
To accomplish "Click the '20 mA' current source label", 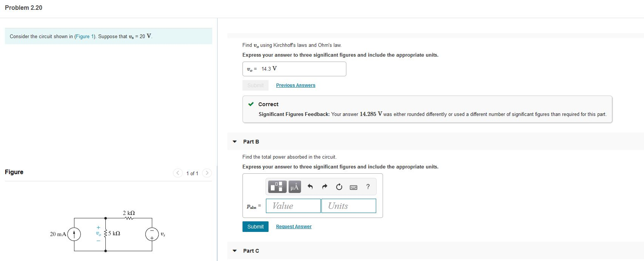I will pyautogui.click(x=58, y=234).
